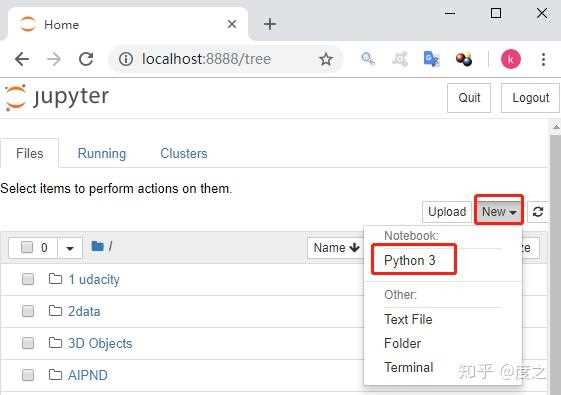Check the AIPND folder checkbox
The height and width of the screenshot is (395, 561).
click(x=28, y=375)
